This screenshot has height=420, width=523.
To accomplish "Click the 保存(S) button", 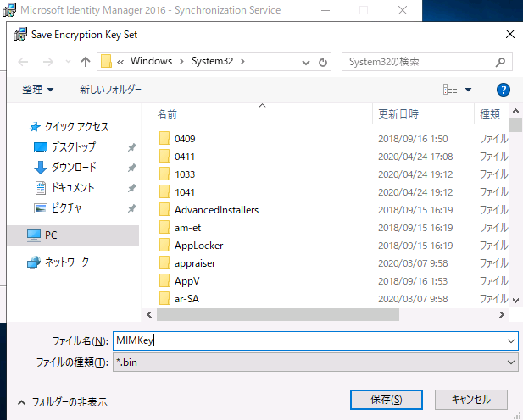I will tap(387, 400).
